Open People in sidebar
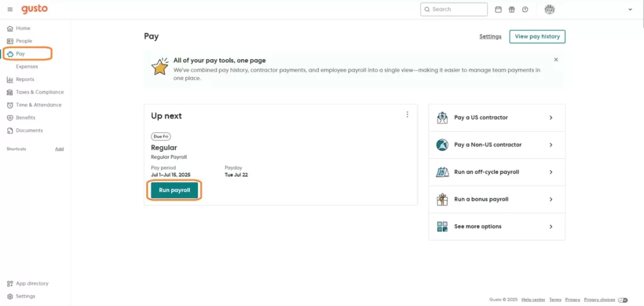 click(24, 41)
